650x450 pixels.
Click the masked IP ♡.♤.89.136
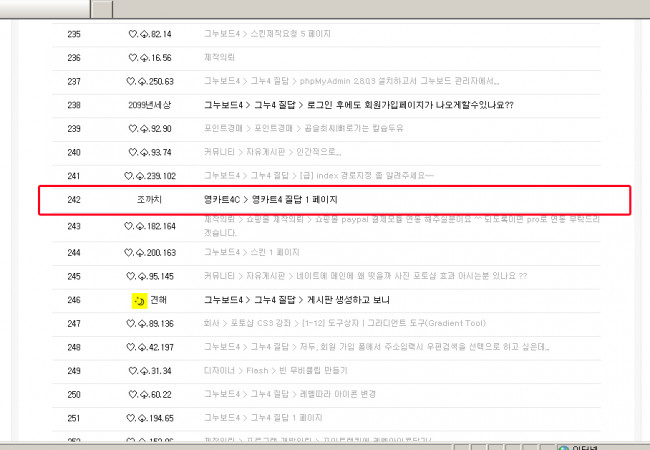(x=150, y=323)
